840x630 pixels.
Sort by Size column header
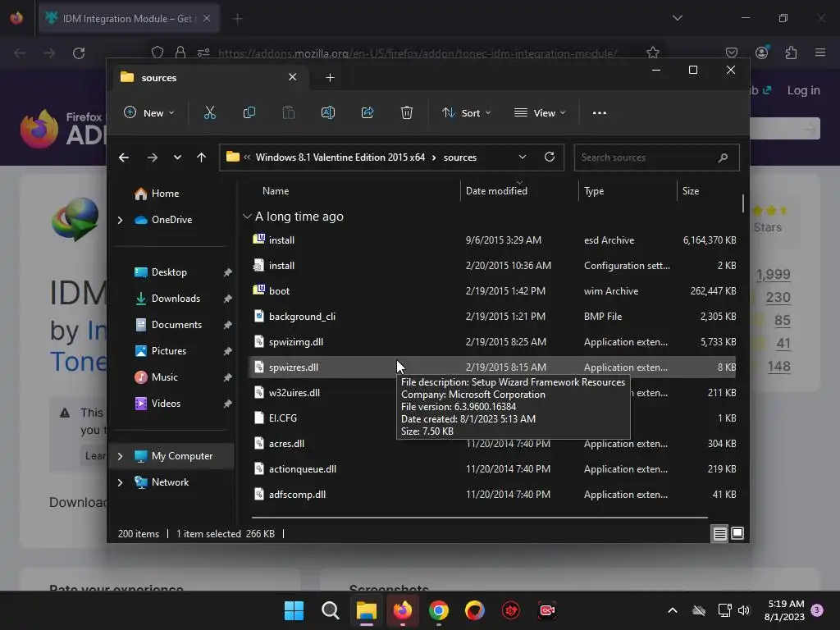[x=691, y=190]
